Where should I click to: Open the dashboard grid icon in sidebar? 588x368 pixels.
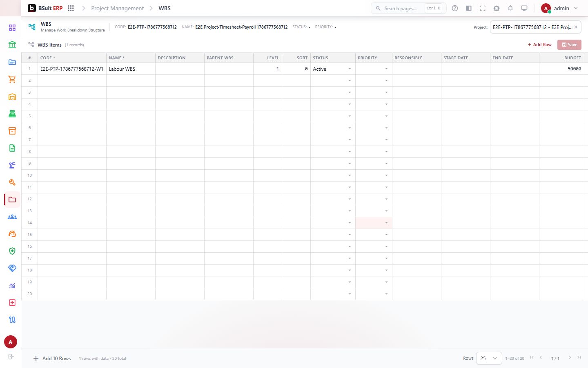coord(12,28)
